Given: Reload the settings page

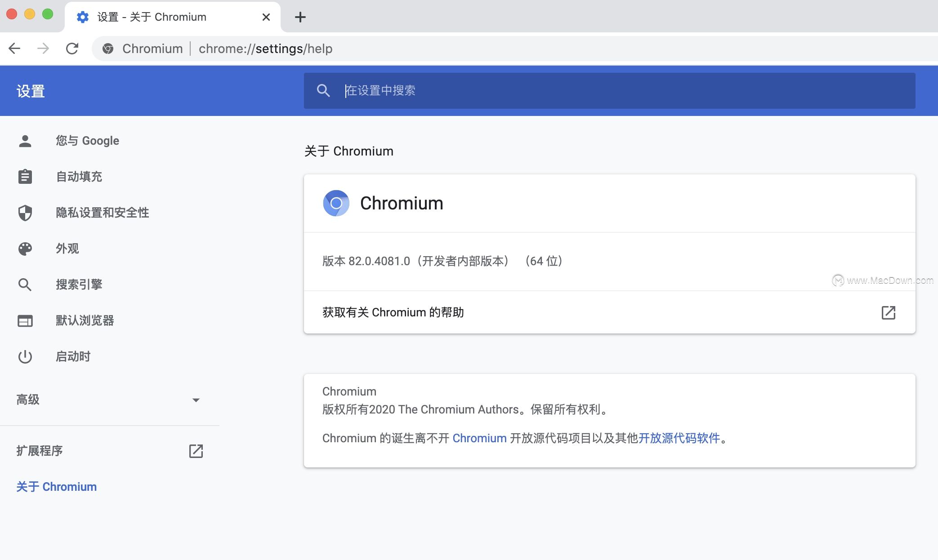Looking at the screenshot, I should pos(72,49).
